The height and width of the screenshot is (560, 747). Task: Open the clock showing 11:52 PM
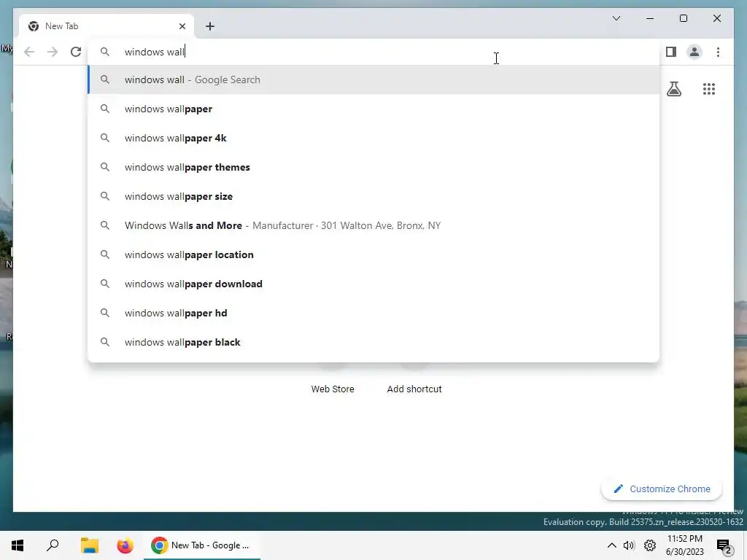coord(684,545)
